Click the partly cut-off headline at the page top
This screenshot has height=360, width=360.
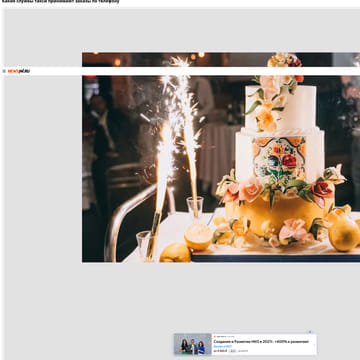coord(60,2)
